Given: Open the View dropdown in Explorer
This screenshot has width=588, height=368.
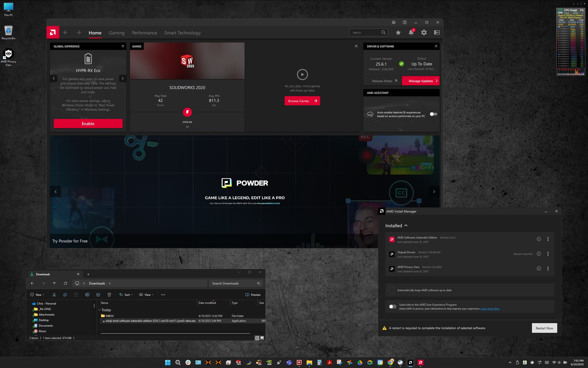Looking at the screenshot, I should click(146, 295).
